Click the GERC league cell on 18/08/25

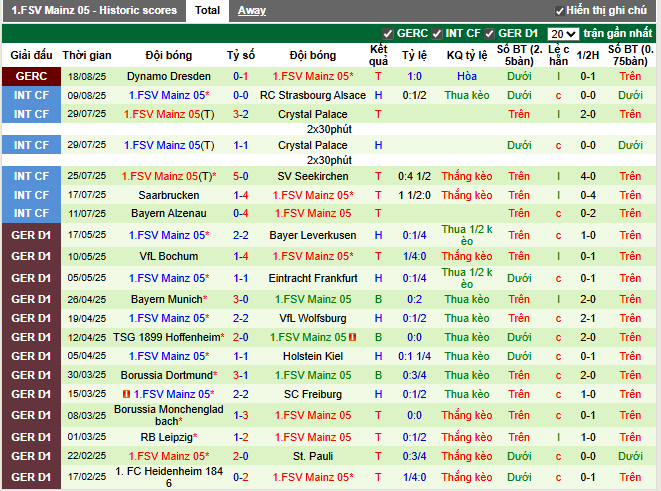pyautogui.click(x=31, y=76)
